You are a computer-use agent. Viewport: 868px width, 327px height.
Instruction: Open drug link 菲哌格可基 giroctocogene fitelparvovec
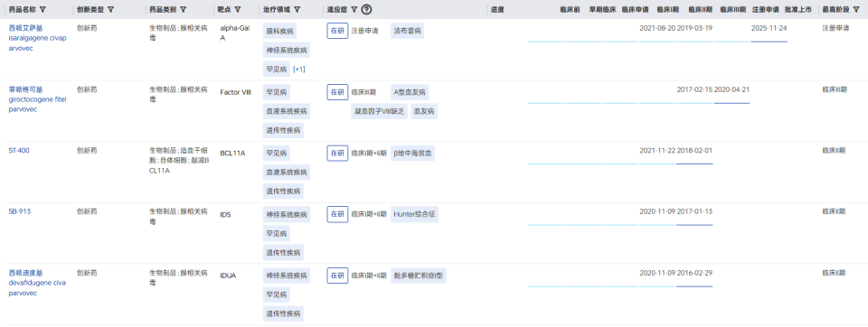(x=37, y=99)
